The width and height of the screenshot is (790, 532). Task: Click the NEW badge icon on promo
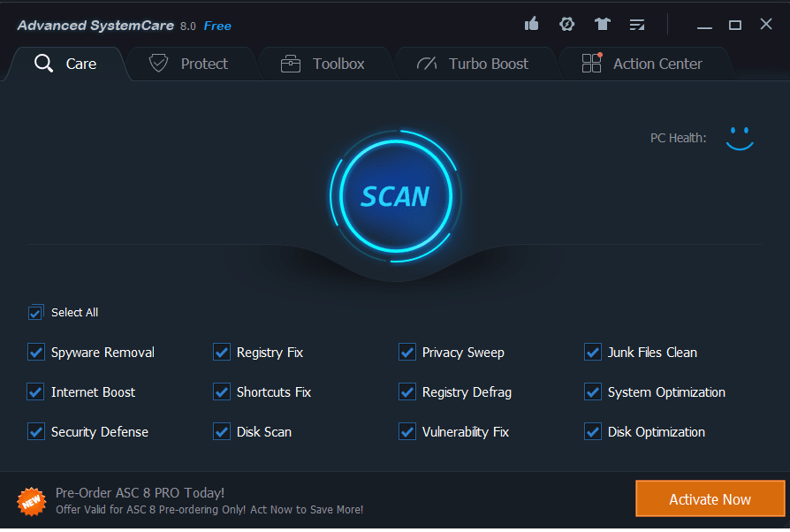click(31, 500)
